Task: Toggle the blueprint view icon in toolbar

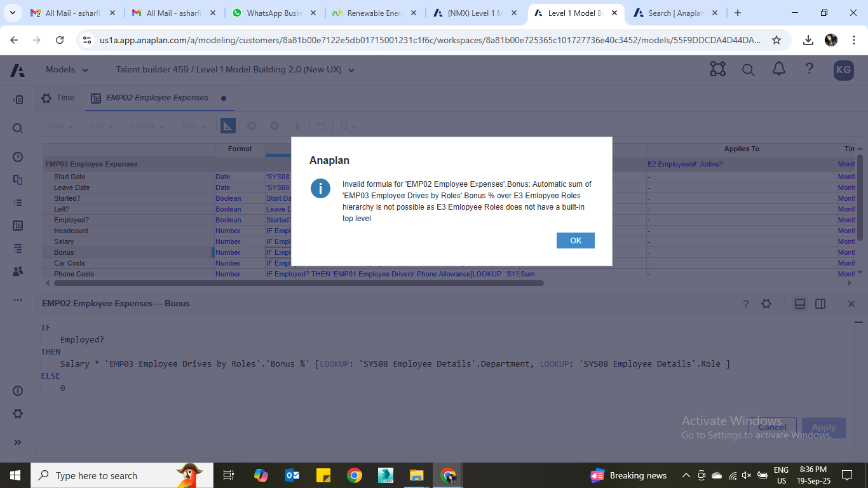Action: tap(227, 126)
